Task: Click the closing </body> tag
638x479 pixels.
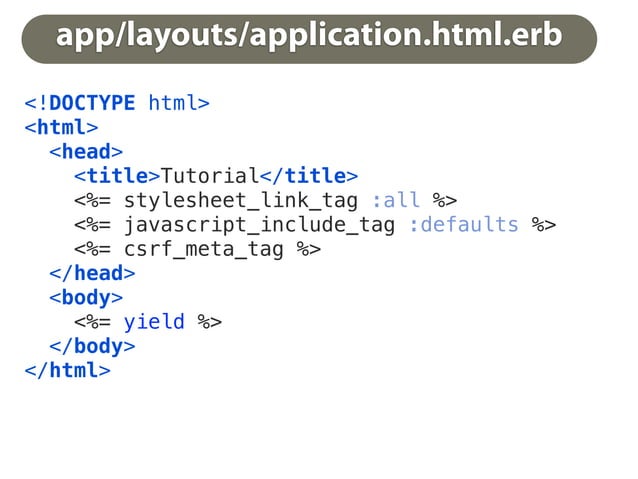Action: click(x=92, y=346)
